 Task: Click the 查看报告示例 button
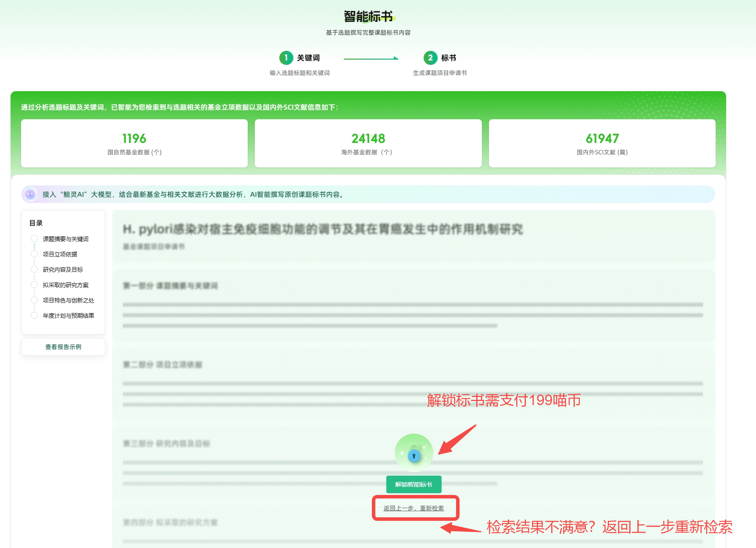[x=63, y=347]
